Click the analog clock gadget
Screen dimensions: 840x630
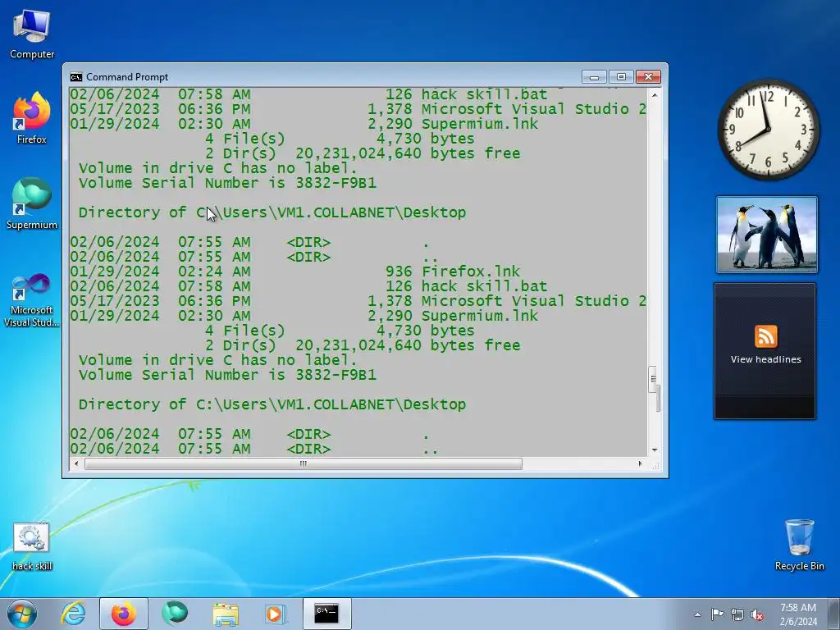[x=768, y=129]
